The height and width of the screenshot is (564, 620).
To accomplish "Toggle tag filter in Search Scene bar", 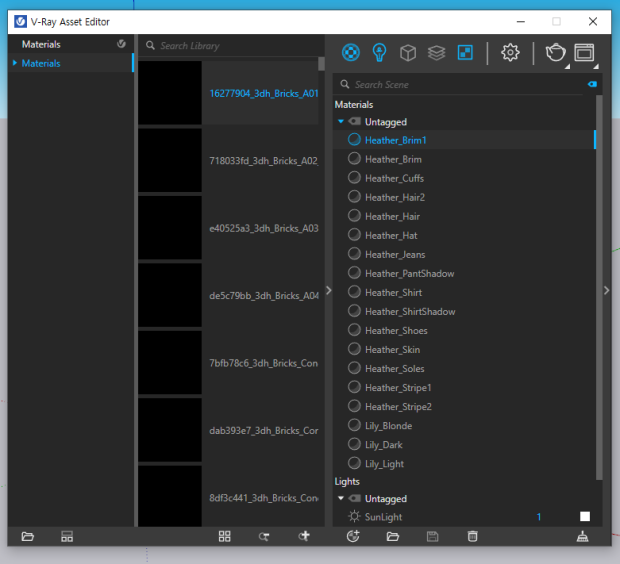I will click(x=592, y=85).
